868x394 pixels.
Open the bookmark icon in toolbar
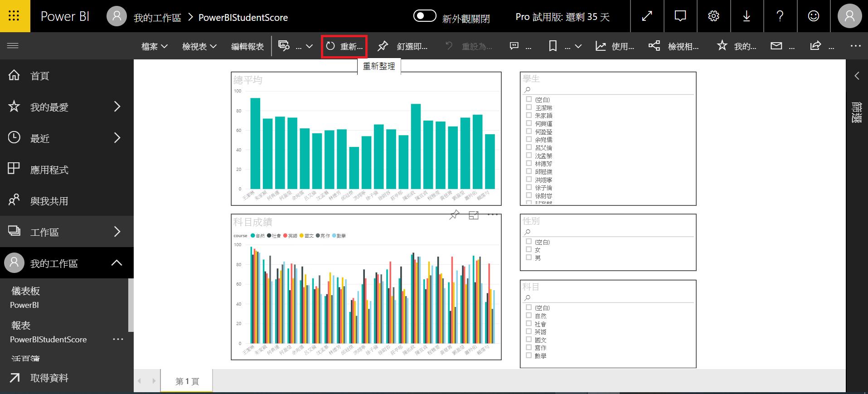click(x=553, y=46)
